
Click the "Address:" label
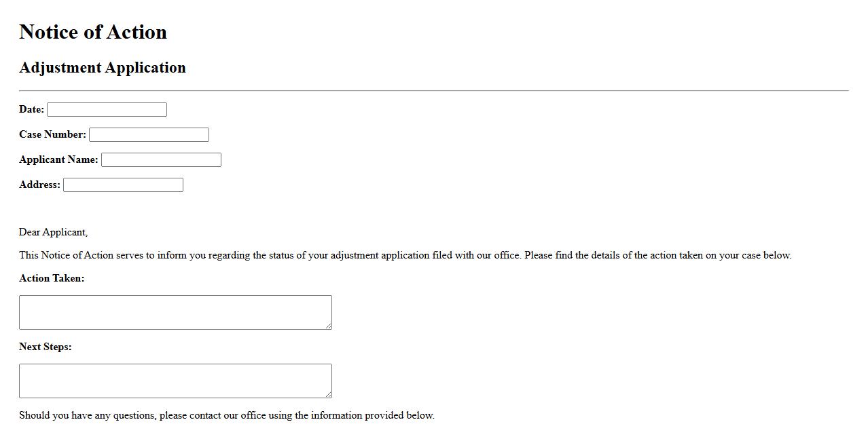(39, 185)
